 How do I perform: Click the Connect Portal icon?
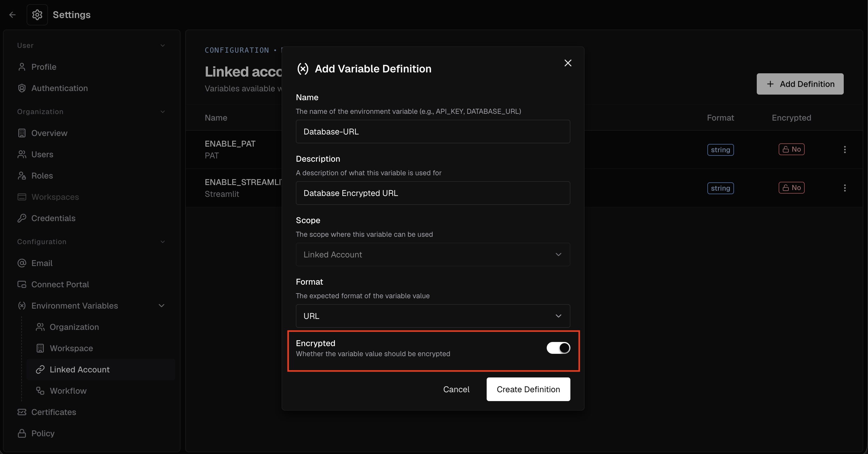point(22,284)
